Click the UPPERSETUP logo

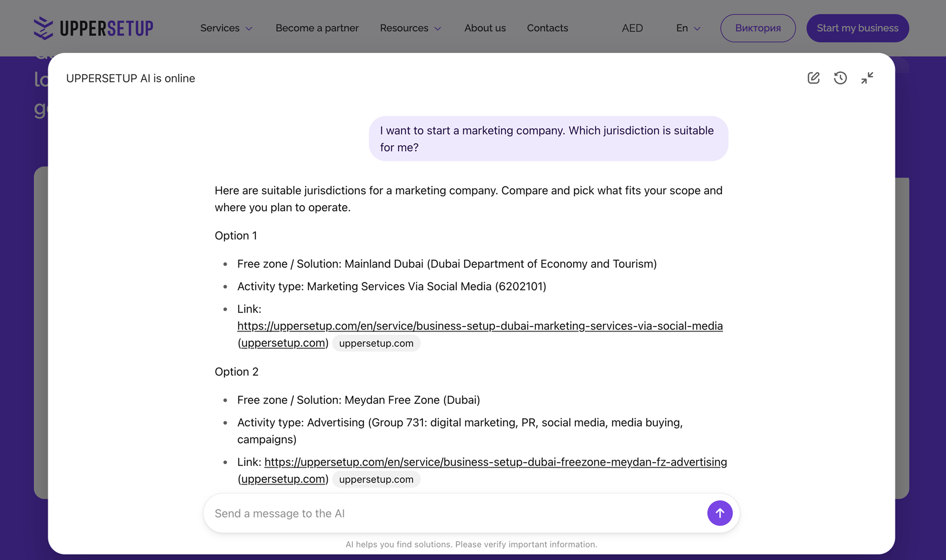pyautogui.click(x=93, y=28)
